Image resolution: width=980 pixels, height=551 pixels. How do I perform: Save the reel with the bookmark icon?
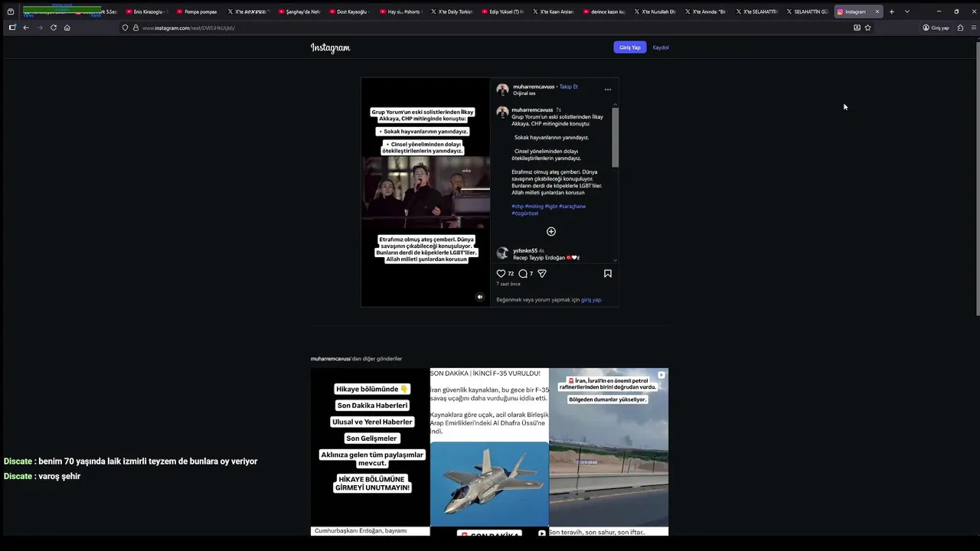[608, 273]
